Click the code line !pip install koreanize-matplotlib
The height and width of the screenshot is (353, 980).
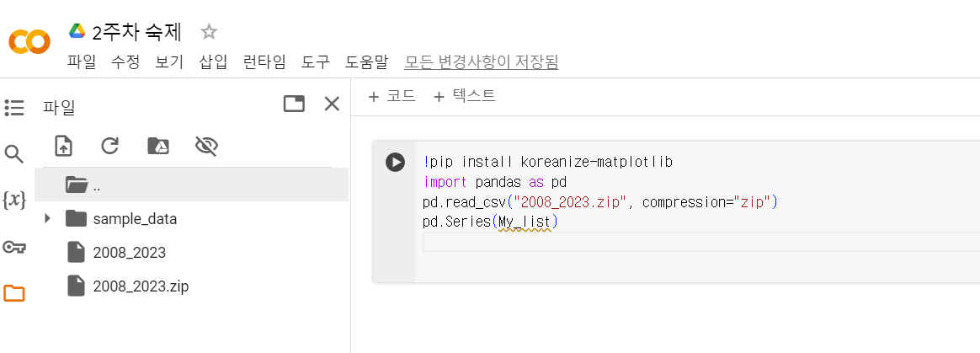(547, 163)
